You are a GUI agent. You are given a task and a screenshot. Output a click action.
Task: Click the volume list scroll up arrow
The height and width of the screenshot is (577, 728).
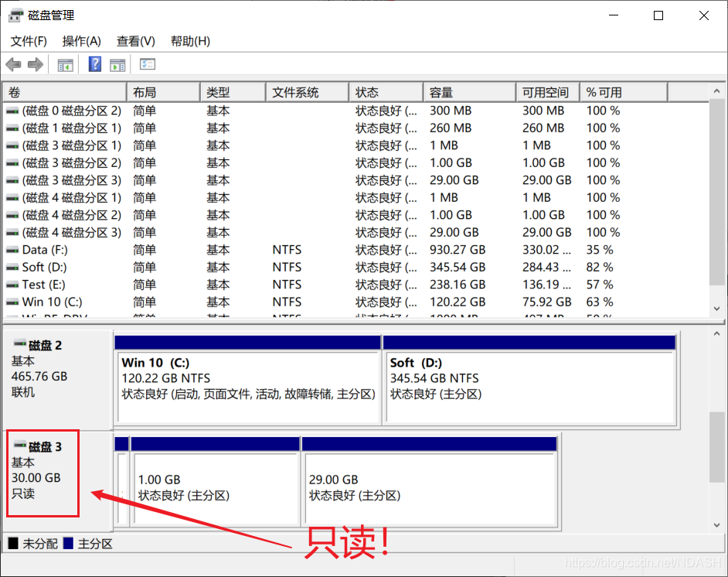point(717,91)
